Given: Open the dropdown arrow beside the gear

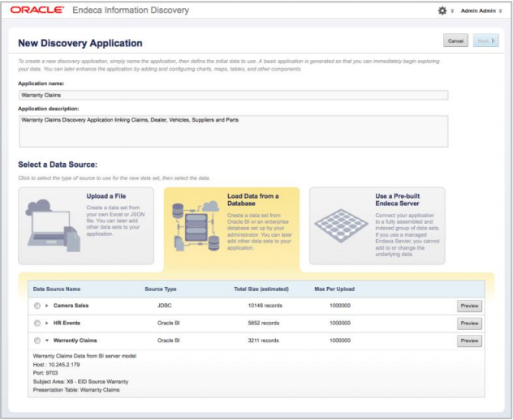Looking at the screenshot, I should pyautogui.click(x=452, y=11).
